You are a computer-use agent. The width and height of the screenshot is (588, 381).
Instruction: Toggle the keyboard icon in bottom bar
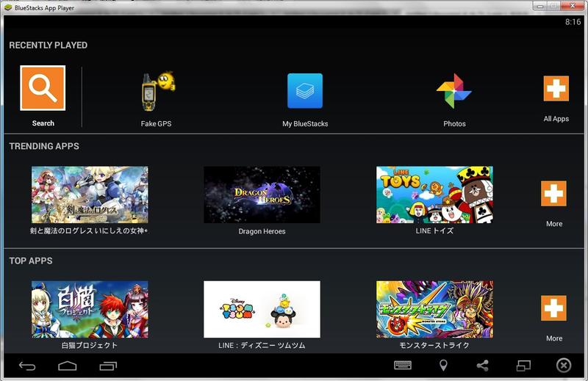click(403, 366)
